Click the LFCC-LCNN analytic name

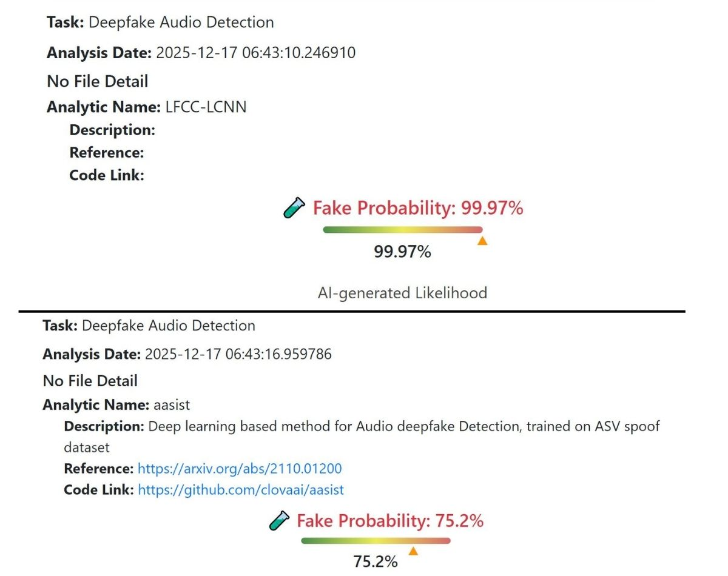point(206,107)
